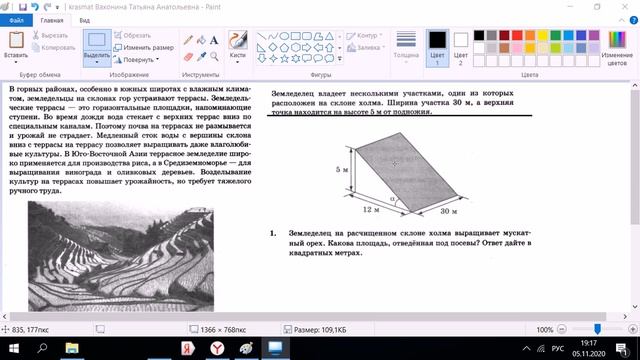Open the Customize Quick Access Toolbar arrow
This screenshot has width=640, height=360.
point(58,7)
